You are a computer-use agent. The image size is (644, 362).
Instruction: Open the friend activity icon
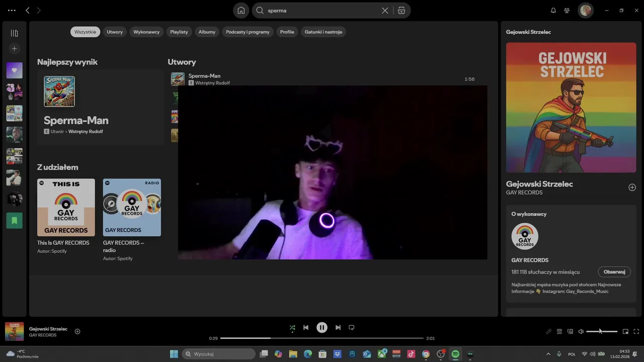click(567, 10)
